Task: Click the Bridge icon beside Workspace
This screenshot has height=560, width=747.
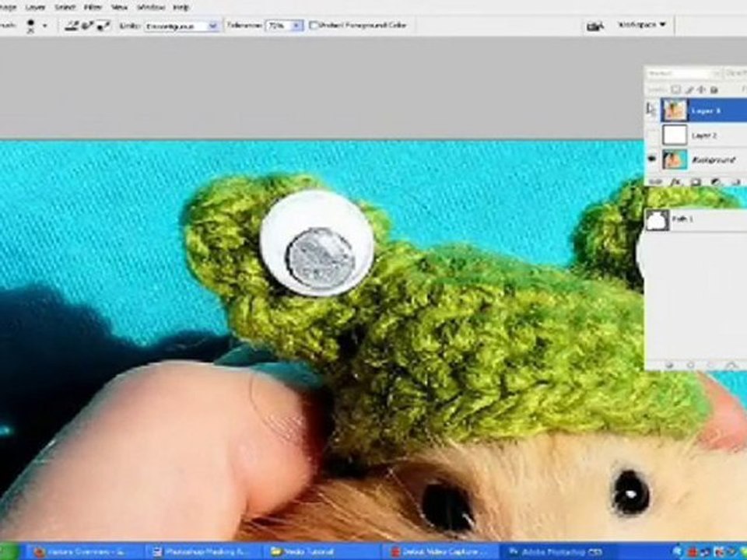Action: pos(595,26)
